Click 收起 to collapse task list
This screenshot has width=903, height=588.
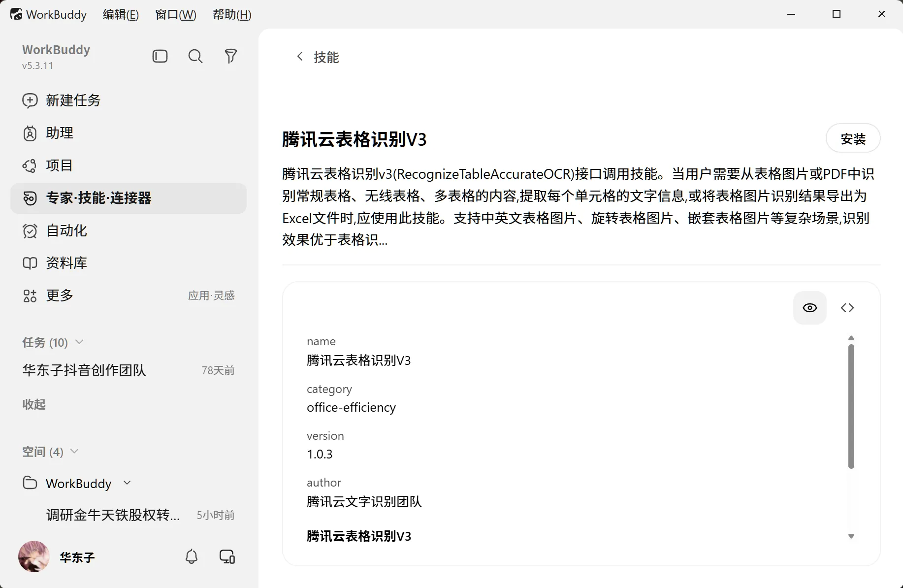point(34,404)
